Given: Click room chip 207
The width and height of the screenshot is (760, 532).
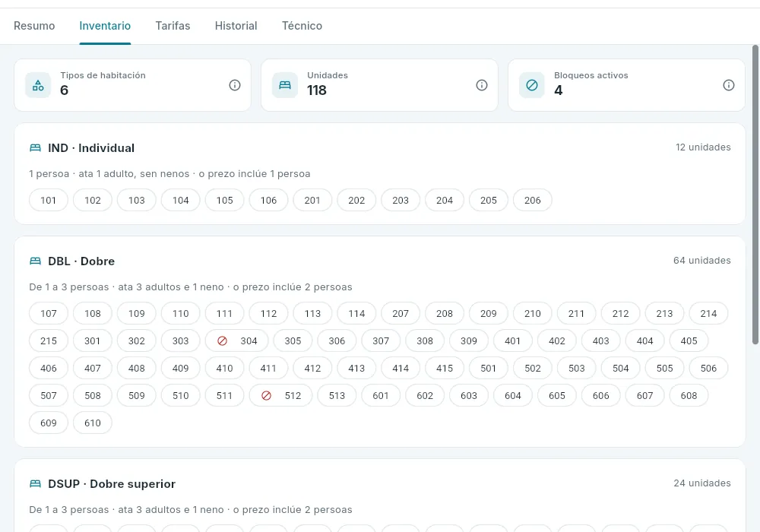Looking at the screenshot, I should click(x=401, y=313).
